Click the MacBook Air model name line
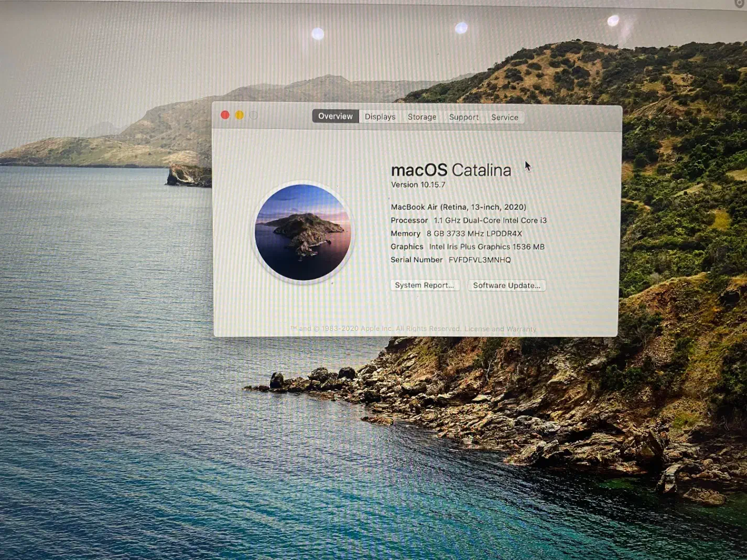This screenshot has height=560, width=747. (458, 207)
